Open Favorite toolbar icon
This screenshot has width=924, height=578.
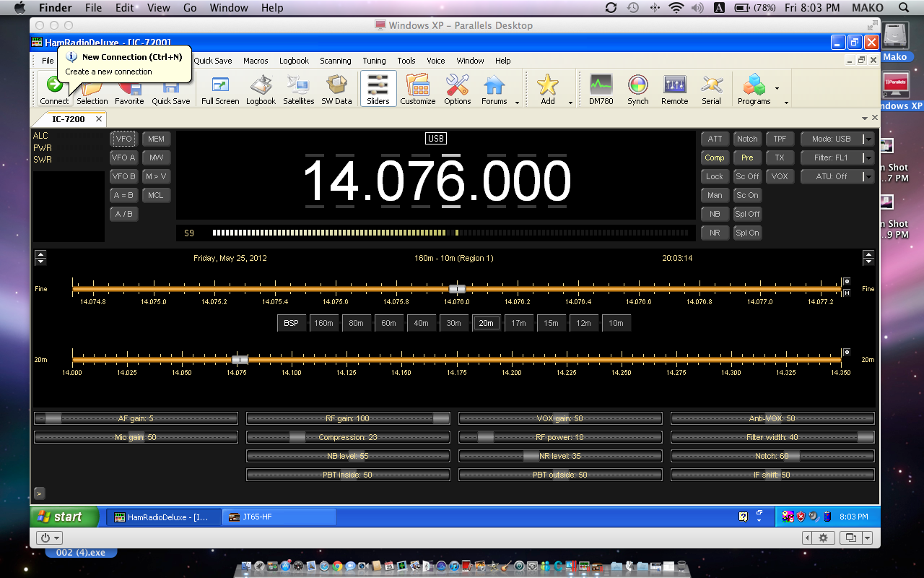pyautogui.click(x=129, y=90)
